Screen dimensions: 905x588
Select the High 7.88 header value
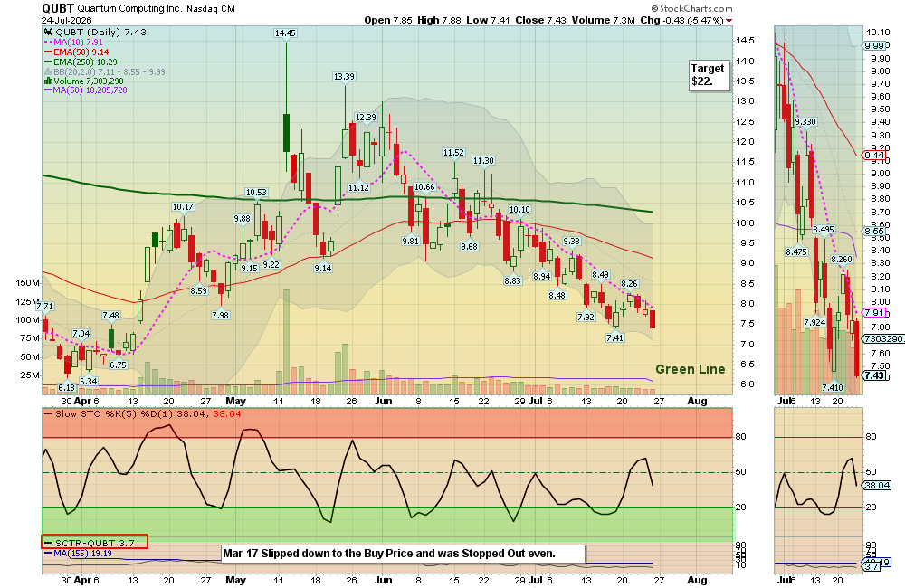click(439, 20)
